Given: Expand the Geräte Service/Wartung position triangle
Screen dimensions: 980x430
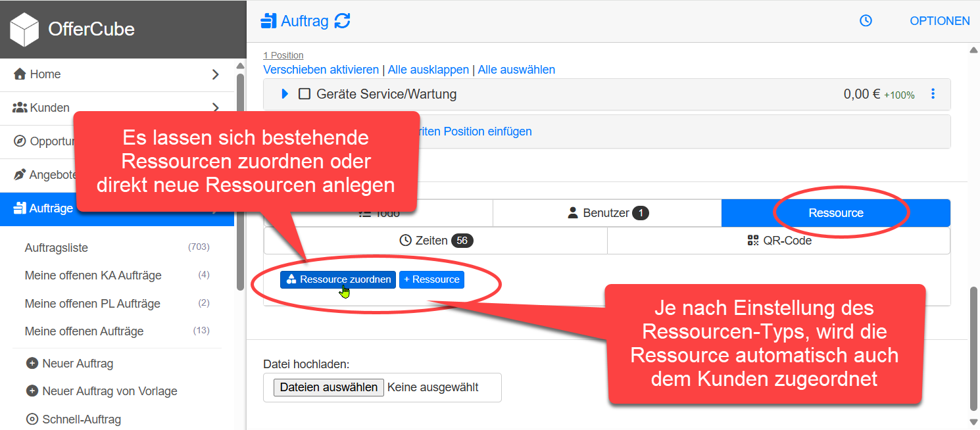Looking at the screenshot, I should (x=285, y=94).
